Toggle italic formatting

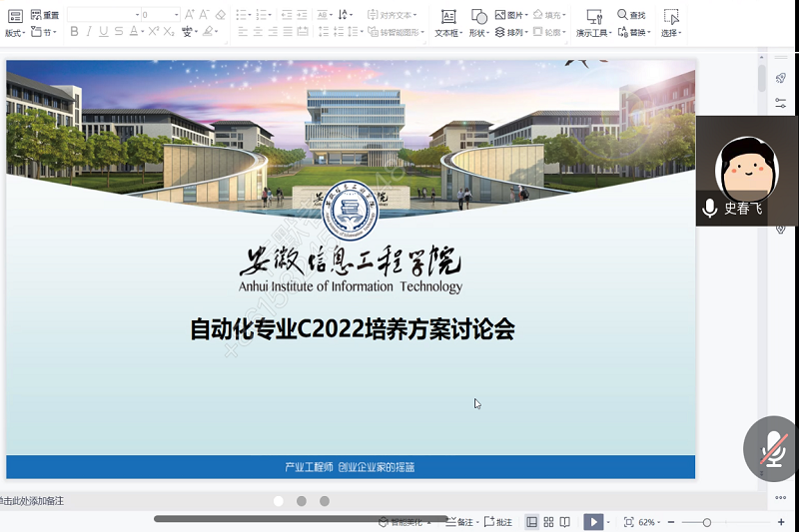click(89, 32)
